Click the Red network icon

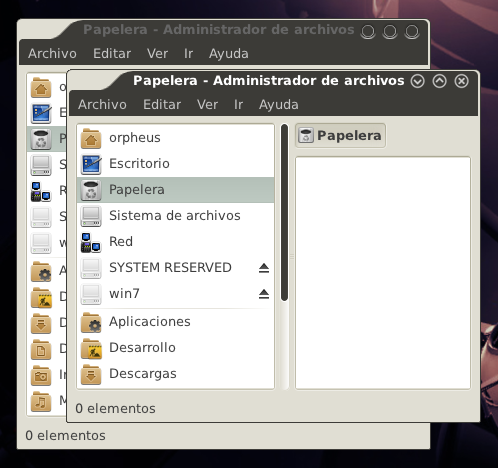91,242
